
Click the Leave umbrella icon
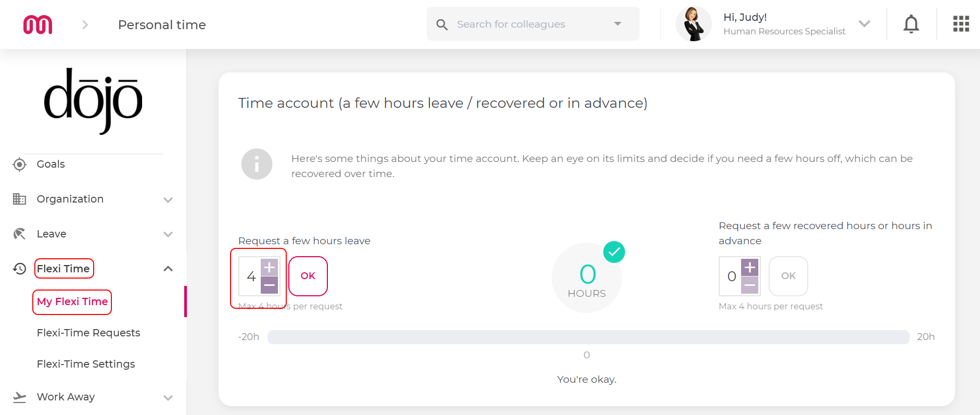point(19,234)
